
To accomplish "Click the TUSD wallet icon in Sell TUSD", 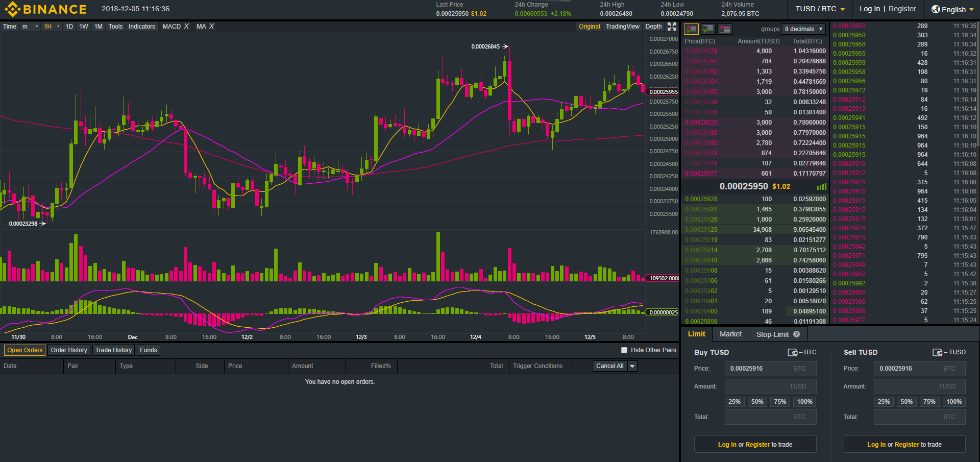I will tap(937, 352).
